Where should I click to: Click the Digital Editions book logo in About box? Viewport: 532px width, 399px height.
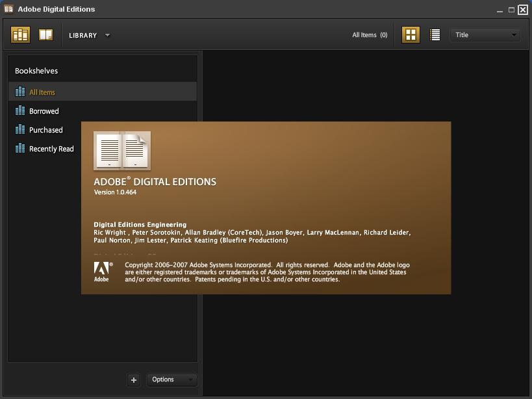coord(122,151)
